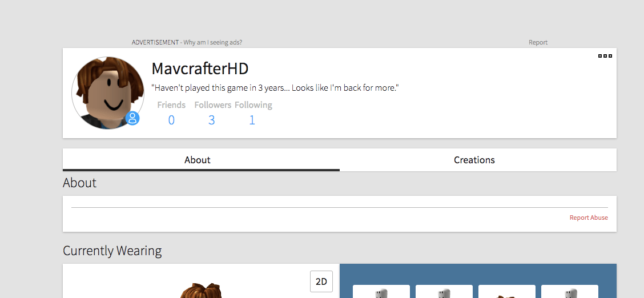This screenshot has height=298, width=644.
Task: Click the blue user badge icon on avatar
Action: [132, 118]
